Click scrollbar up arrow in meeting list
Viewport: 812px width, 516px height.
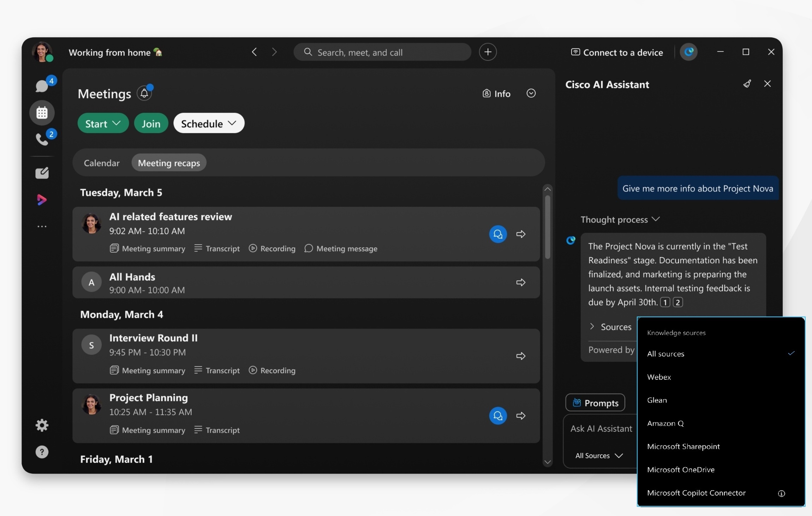pos(548,189)
